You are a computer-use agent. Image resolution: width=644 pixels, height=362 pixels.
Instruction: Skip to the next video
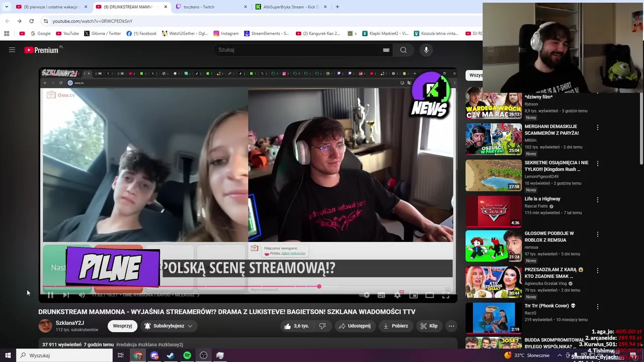click(x=66, y=295)
